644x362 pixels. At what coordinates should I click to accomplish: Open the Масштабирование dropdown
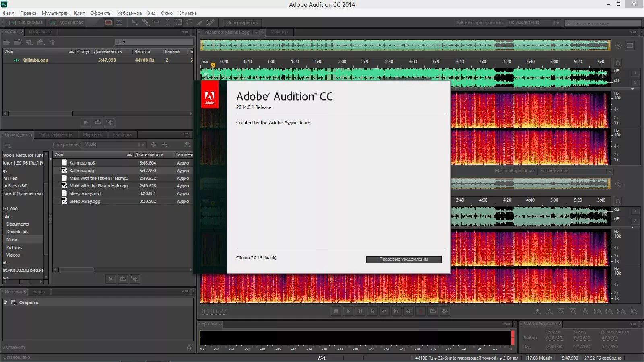[576, 171]
